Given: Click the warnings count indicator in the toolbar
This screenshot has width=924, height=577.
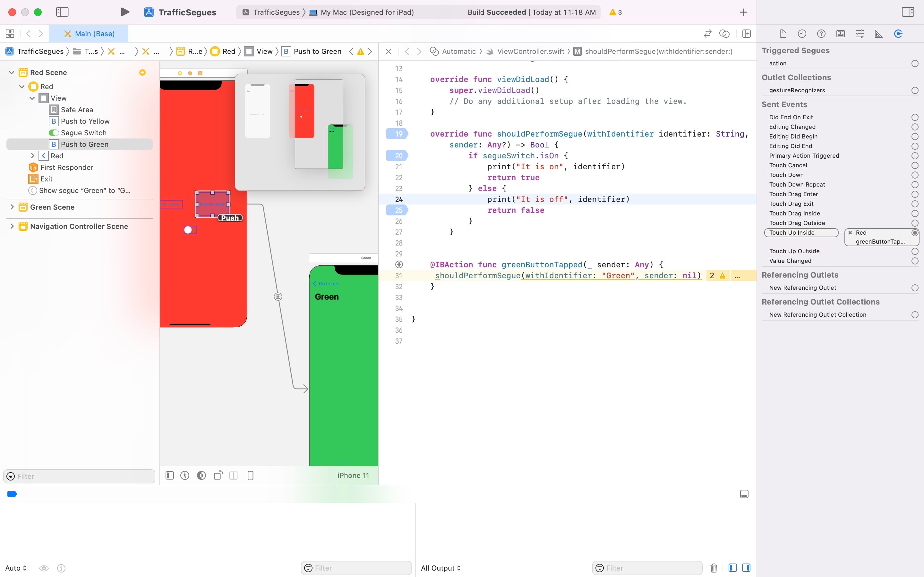Looking at the screenshot, I should point(615,12).
